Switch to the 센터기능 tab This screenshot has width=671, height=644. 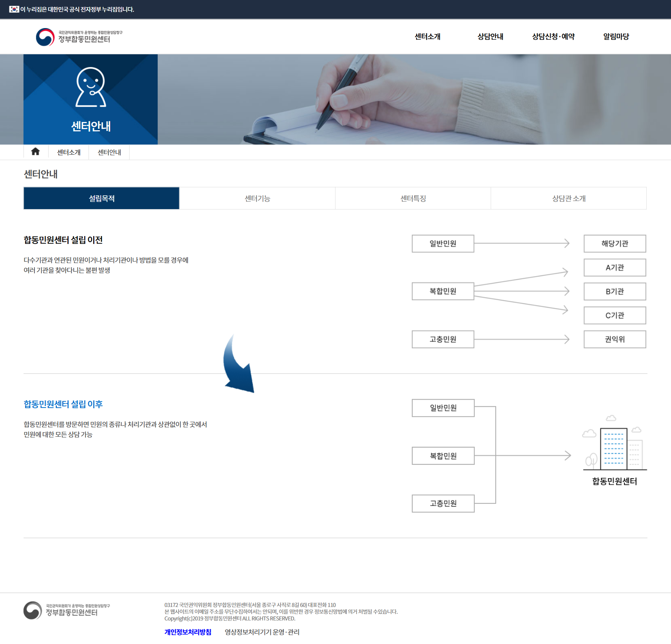257,198
